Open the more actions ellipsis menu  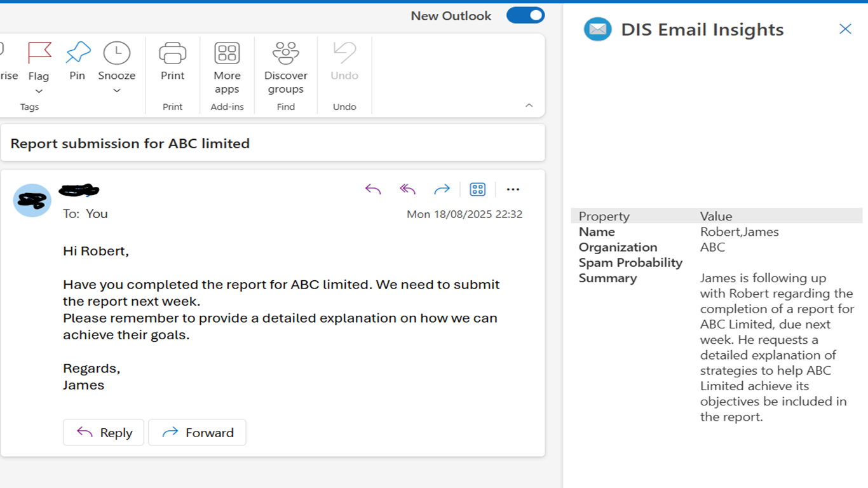pyautogui.click(x=513, y=189)
